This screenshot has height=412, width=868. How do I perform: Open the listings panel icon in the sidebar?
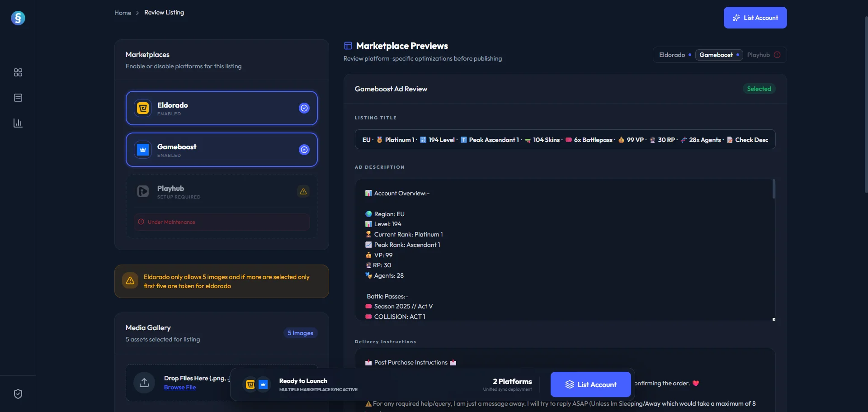pos(18,98)
